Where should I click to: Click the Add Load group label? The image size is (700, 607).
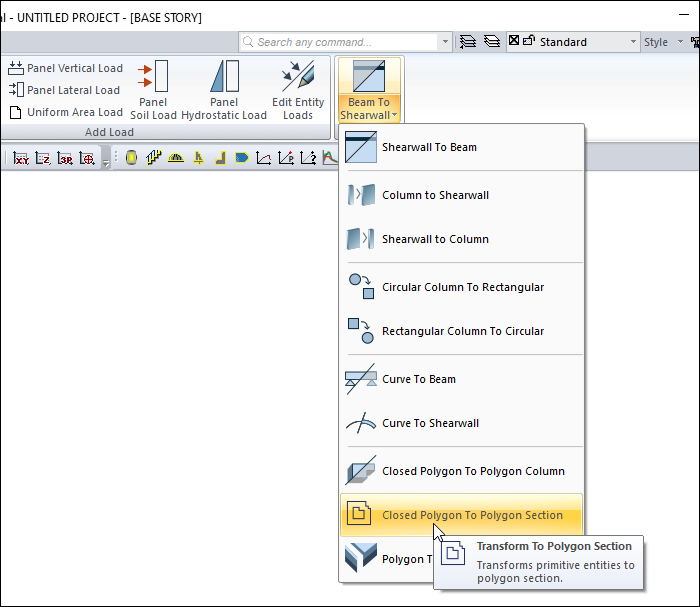[x=109, y=132]
